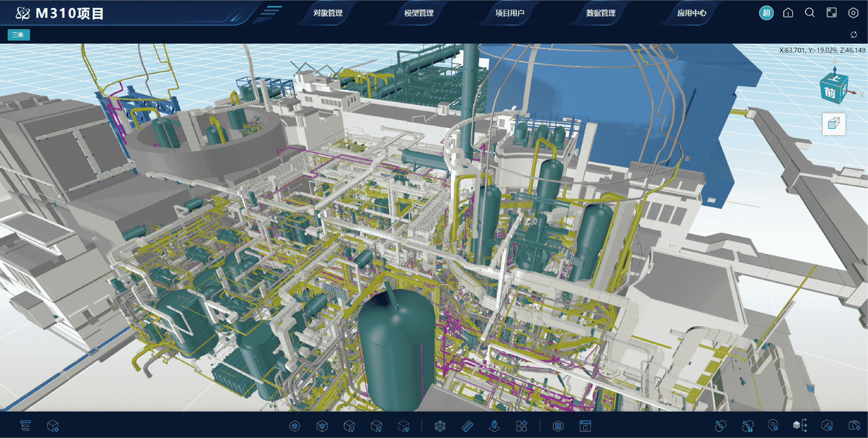
Task: Click the add-model cube icon with plus
Action: (x=53, y=426)
